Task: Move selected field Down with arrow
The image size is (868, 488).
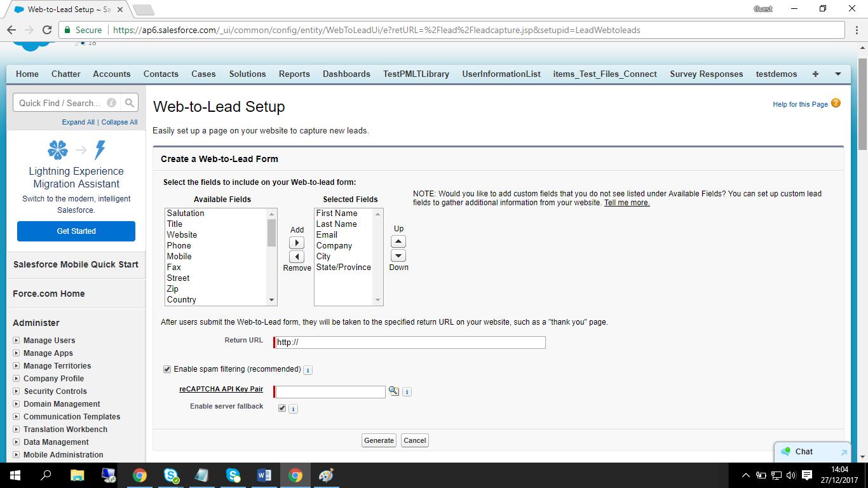Action: 398,255
